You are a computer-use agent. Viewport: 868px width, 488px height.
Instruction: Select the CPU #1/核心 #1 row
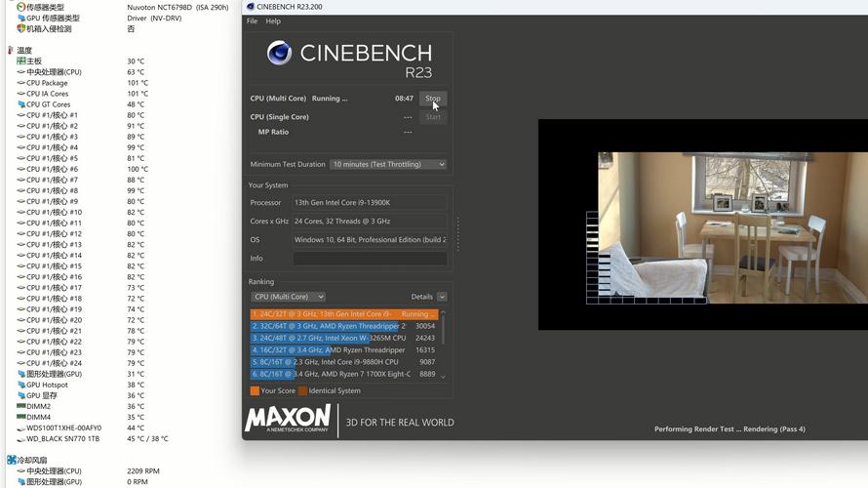point(80,115)
